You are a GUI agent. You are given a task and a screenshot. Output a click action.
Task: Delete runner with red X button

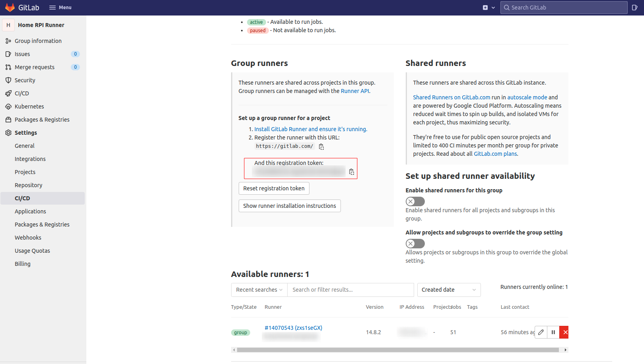pyautogui.click(x=564, y=332)
